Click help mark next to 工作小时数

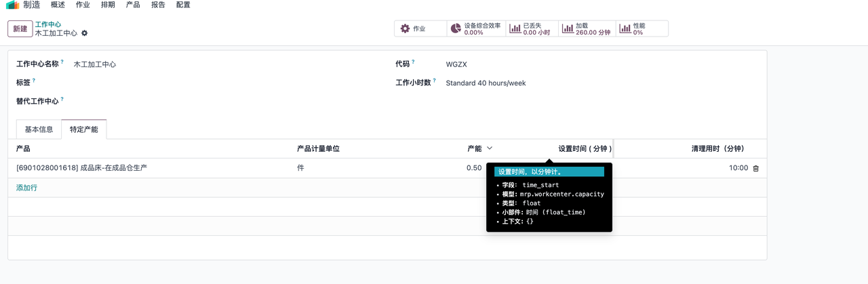(x=435, y=81)
